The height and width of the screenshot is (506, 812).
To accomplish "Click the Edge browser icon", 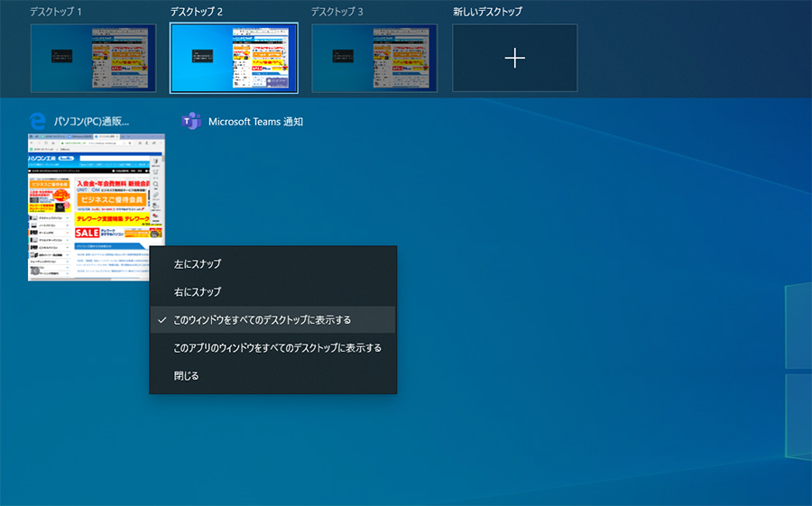I will (x=38, y=122).
